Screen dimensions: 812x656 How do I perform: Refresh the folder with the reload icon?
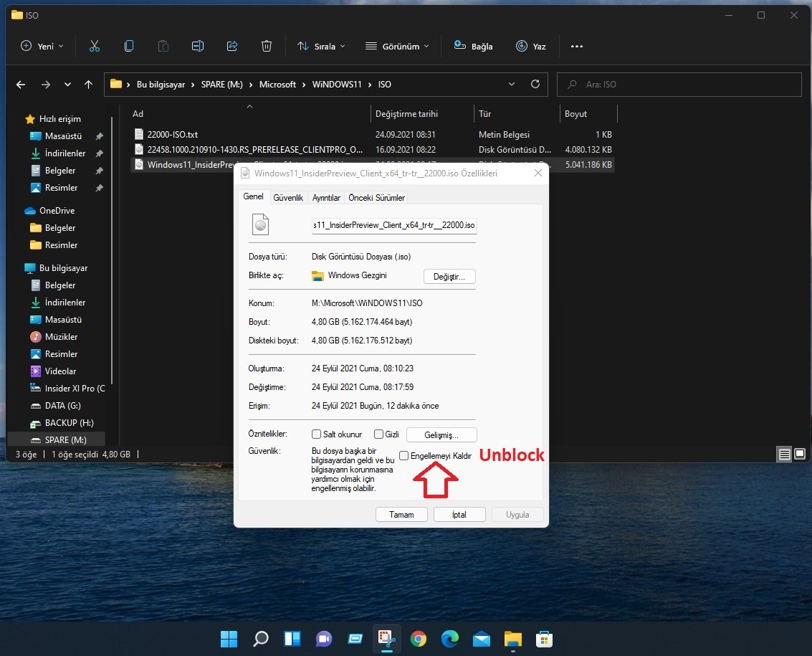535,84
